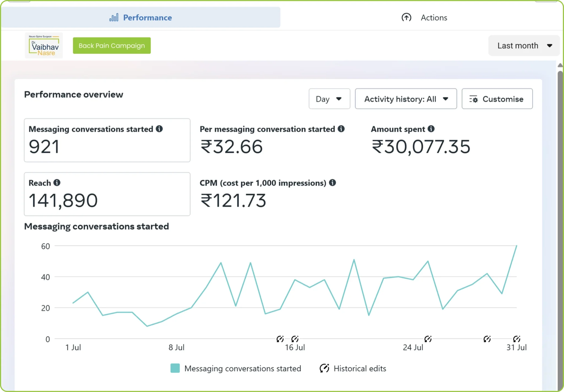Click the teal legend color swatch
564x392 pixels.
[x=175, y=368]
